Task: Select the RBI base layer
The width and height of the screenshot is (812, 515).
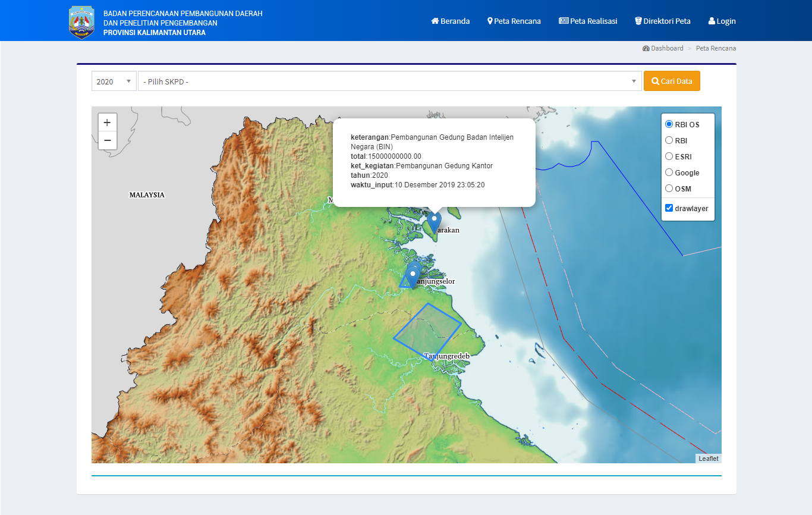Action: [x=669, y=140]
